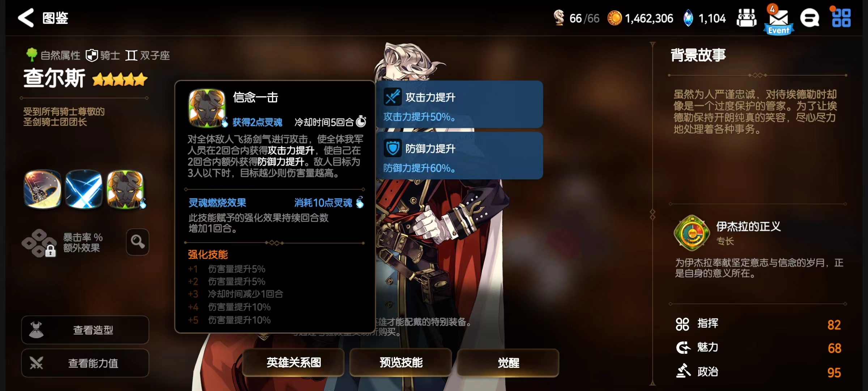Click the 攻击力提升 buff tooltip
The image size is (868, 391).
point(459,104)
